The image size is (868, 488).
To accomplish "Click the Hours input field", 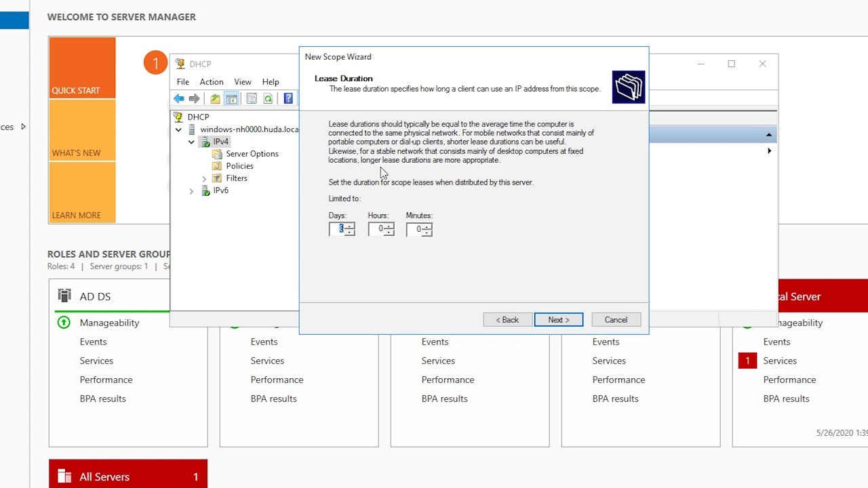I will tap(376, 229).
